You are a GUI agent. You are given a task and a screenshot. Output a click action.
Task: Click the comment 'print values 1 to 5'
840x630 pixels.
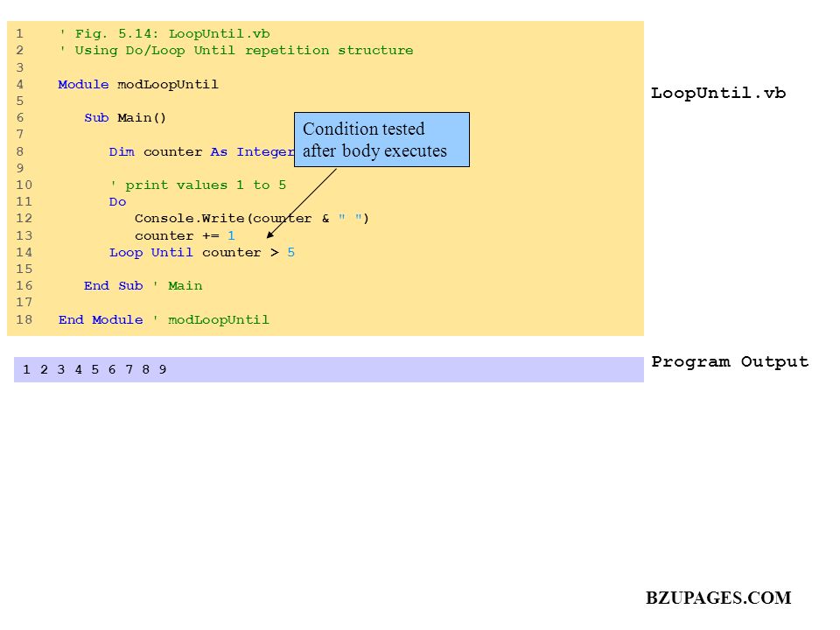(x=199, y=185)
